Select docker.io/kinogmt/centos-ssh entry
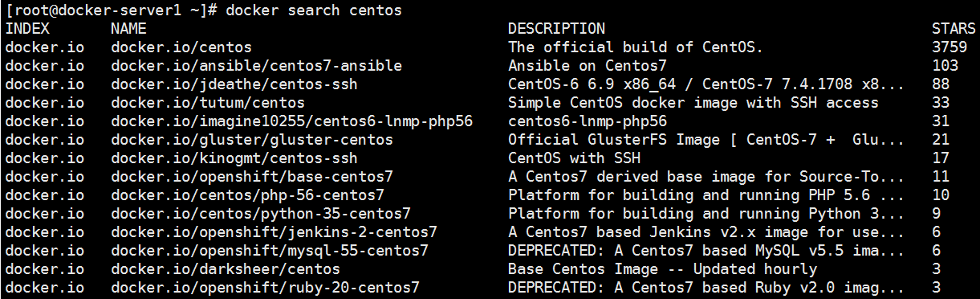 point(234,158)
